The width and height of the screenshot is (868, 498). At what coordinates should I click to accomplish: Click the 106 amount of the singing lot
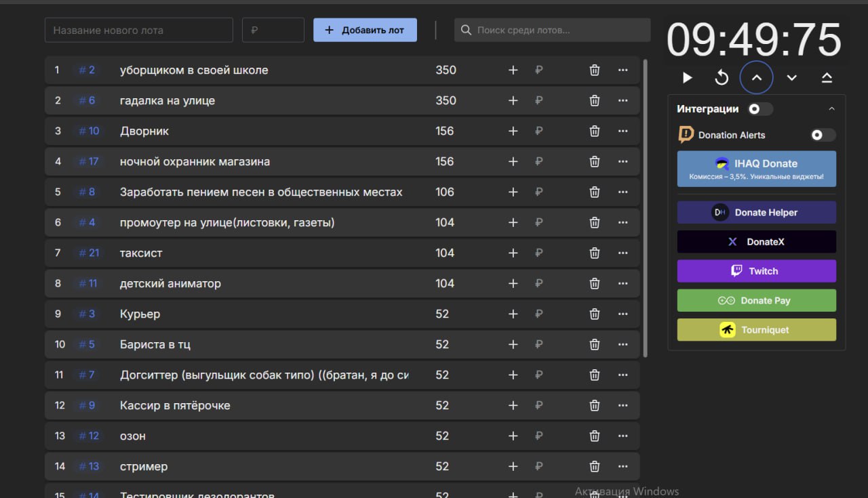(x=445, y=192)
